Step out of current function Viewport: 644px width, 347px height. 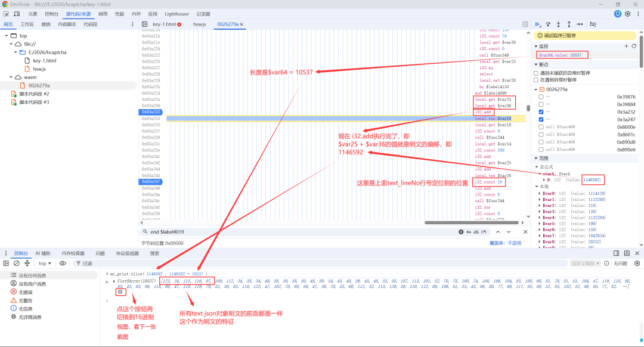[569, 24]
